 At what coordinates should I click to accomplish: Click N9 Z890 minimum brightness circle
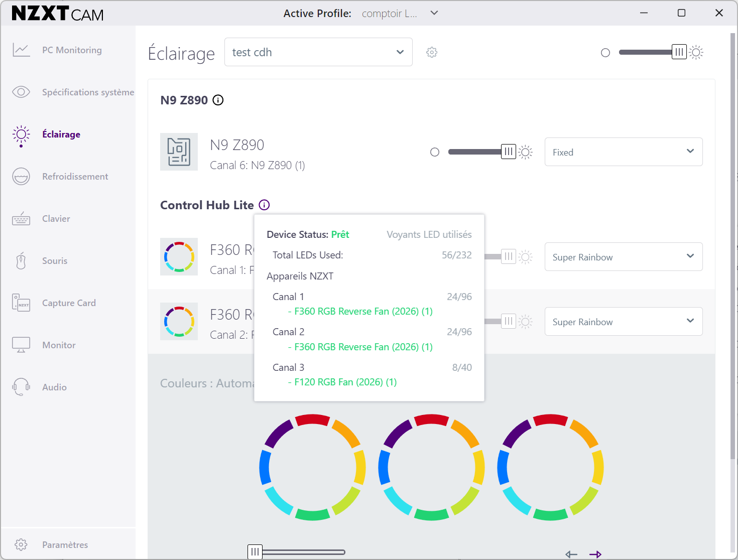(x=435, y=152)
